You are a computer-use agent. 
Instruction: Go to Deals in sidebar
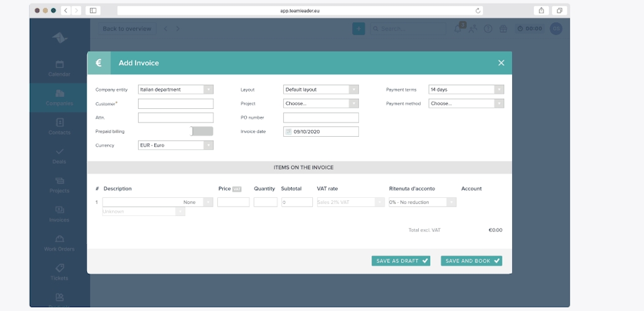click(60, 155)
